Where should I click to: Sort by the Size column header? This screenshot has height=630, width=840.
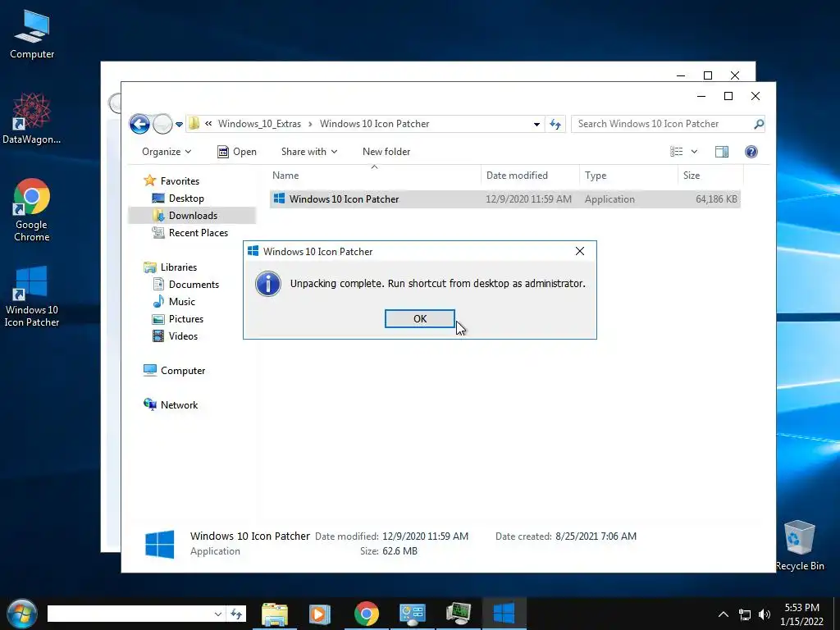(x=710, y=176)
